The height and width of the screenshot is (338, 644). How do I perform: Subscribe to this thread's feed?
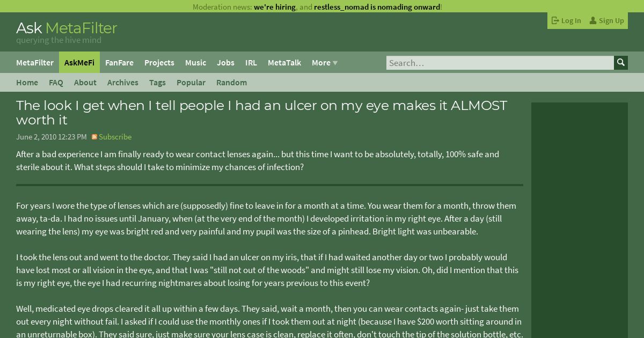(115, 137)
